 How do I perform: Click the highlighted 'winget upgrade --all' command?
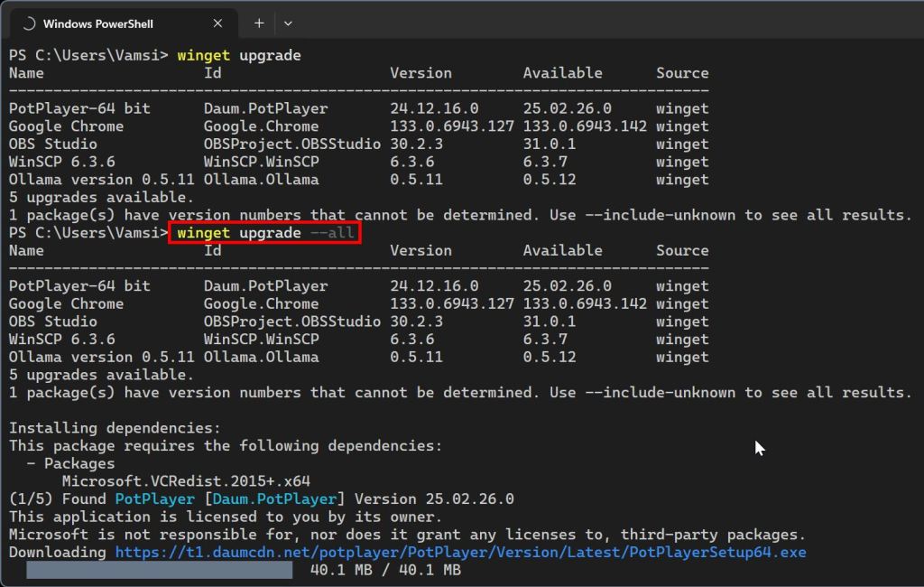pyautogui.click(x=265, y=233)
